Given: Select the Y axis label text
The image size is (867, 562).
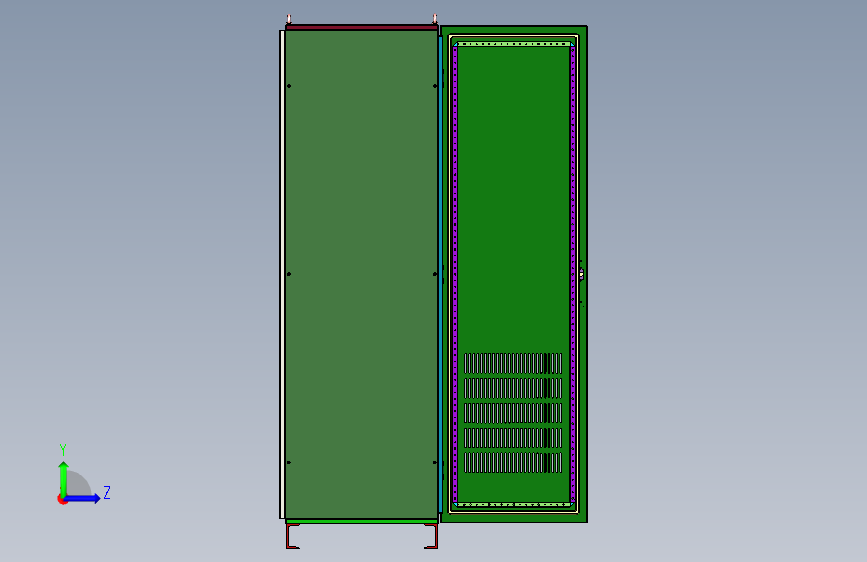Looking at the screenshot, I should coord(63,450).
